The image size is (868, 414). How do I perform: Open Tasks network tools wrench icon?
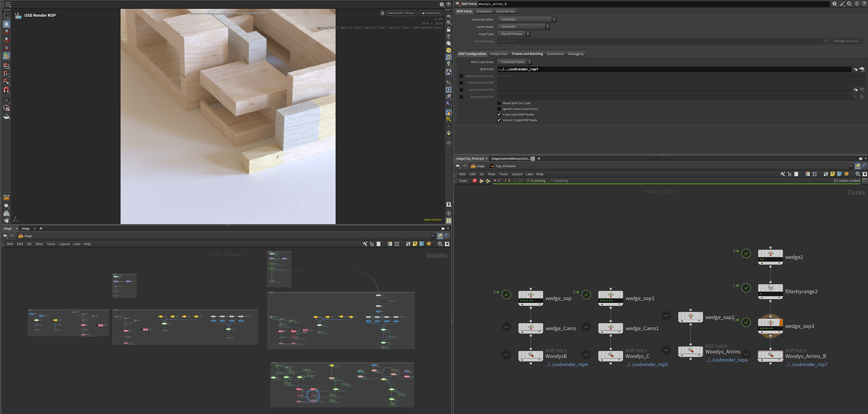pos(783,174)
